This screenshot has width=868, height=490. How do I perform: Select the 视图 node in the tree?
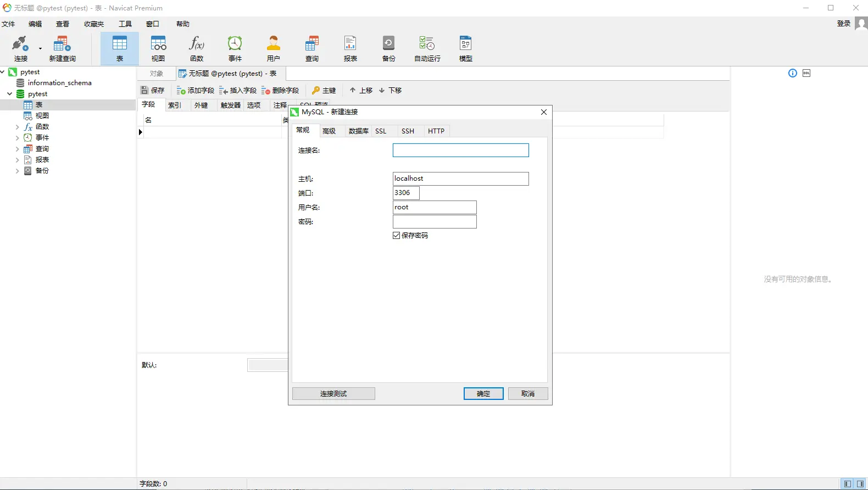pos(42,116)
